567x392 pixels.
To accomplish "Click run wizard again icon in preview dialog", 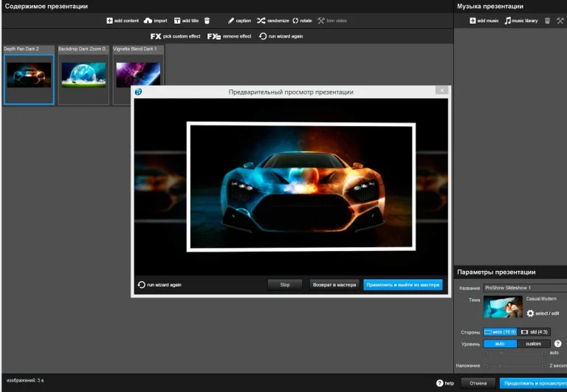I will pyautogui.click(x=142, y=285).
